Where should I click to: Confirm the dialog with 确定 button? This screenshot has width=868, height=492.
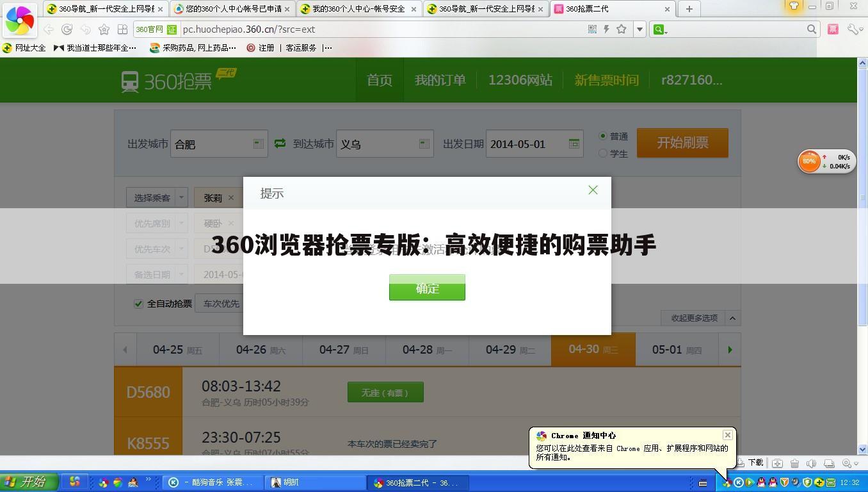427,288
